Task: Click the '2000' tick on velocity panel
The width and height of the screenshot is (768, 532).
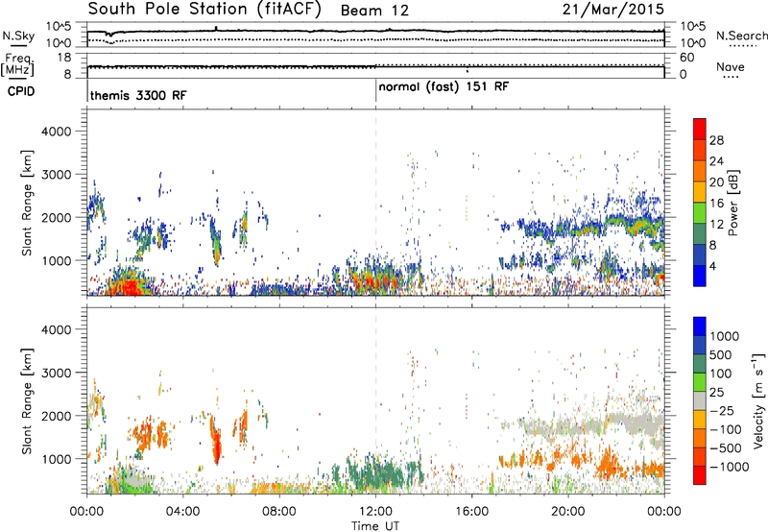Action: click(56, 416)
